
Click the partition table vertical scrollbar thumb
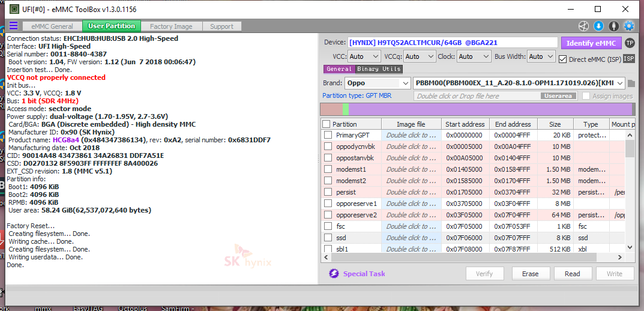point(629,148)
